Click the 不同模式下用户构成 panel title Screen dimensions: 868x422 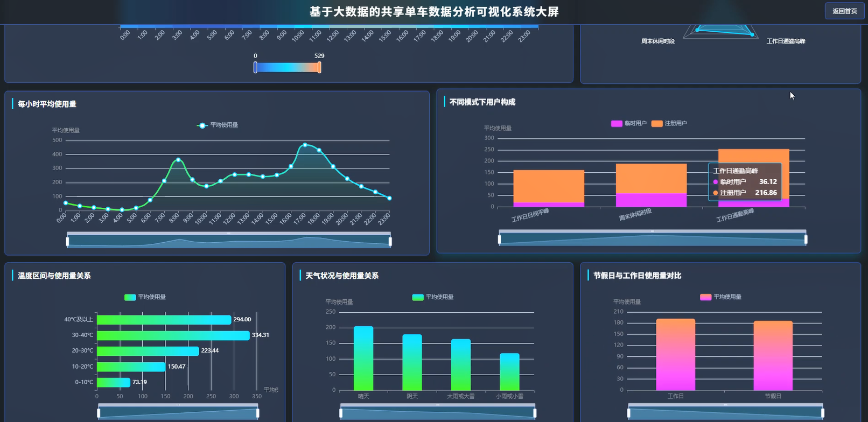(482, 102)
